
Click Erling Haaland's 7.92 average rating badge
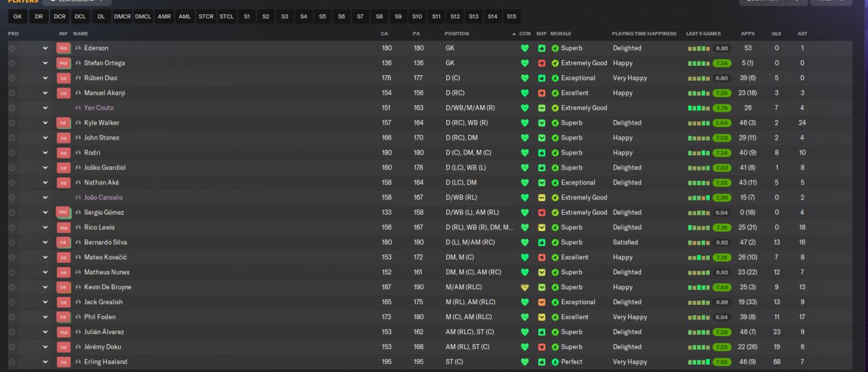pyautogui.click(x=722, y=362)
